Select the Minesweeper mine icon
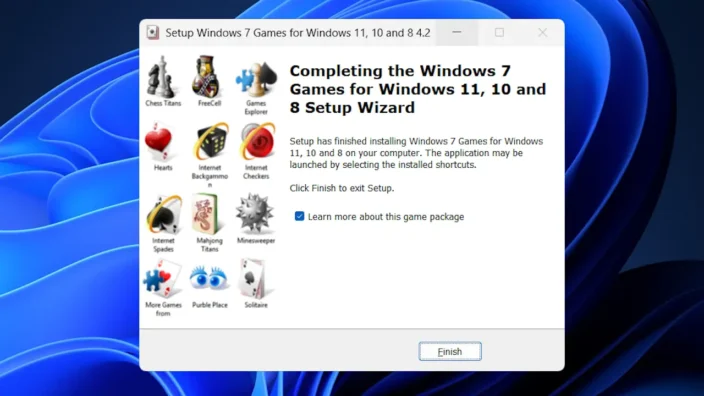 click(x=255, y=213)
